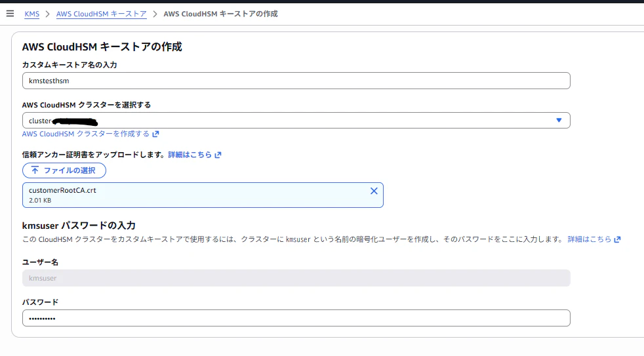The image size is (644, 356).
Task: Click the 2.01 KB file size text
Action: pos(40,201)
